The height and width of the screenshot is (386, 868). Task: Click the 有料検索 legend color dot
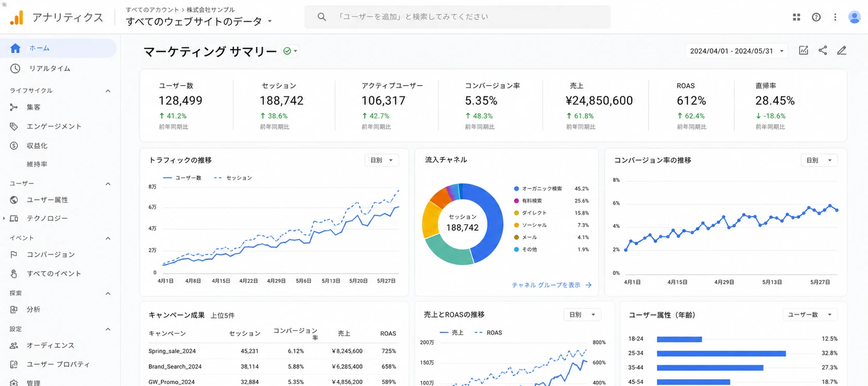pyautogui.click(x=517, y=201)
